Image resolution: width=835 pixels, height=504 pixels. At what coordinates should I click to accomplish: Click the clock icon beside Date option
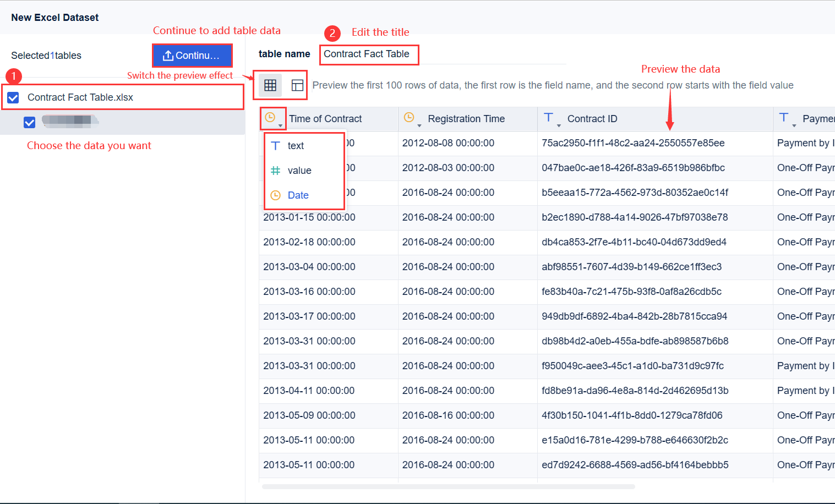(275, 195)
